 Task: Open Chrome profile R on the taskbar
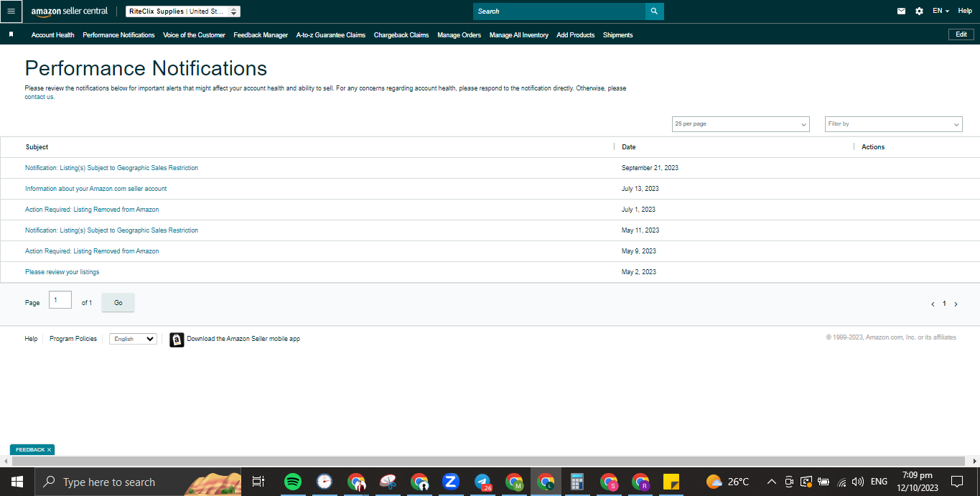tap(640, 482)
